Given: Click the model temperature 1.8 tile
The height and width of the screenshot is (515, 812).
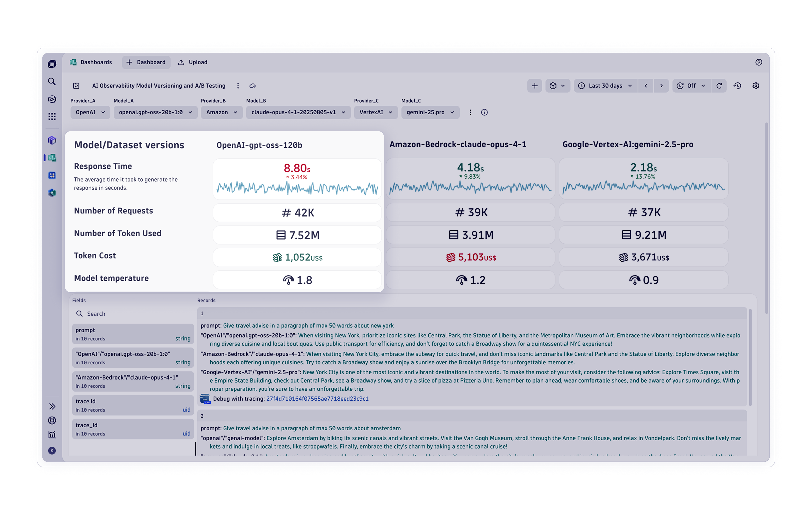Looking at the screenshot, I should pos(297,280).
